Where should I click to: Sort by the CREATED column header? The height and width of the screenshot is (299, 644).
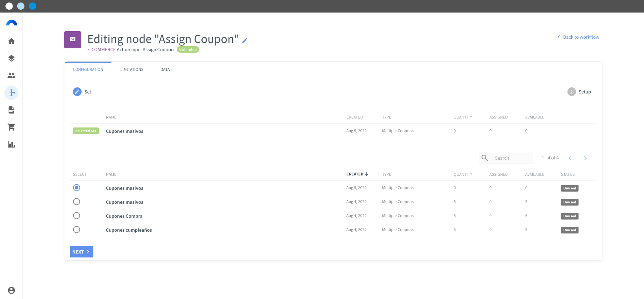[x=357, y=174]
